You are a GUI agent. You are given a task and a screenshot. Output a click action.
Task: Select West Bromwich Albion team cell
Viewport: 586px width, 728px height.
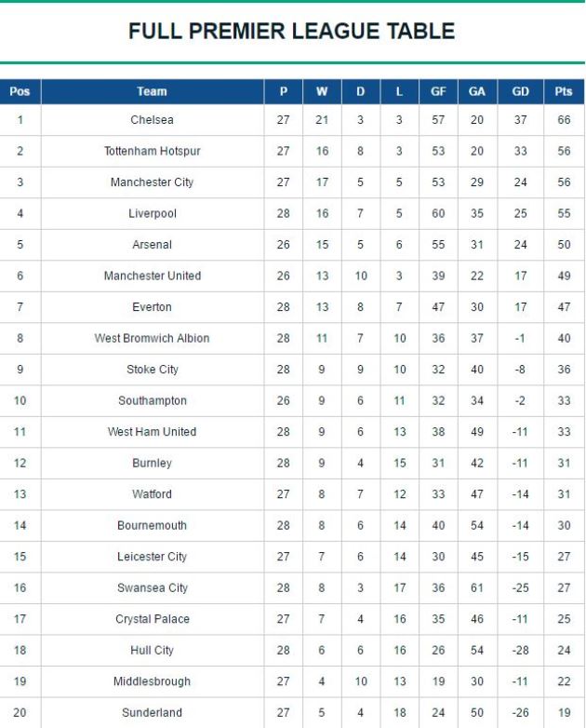pos(153,338)
